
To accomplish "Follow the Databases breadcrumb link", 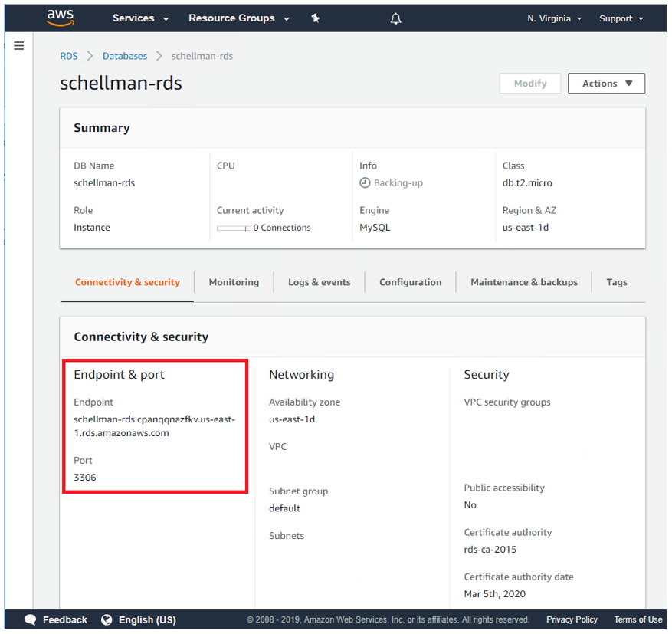I will coord(125,56).
